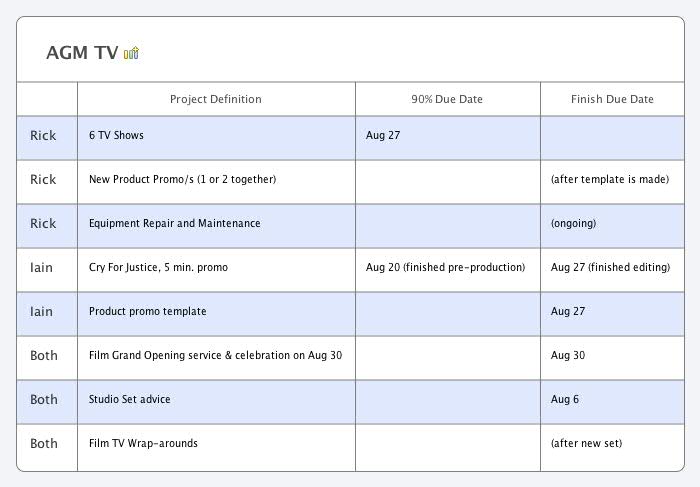The width and height of the screenshot is (700, 487).
Task: Click the "(ongoing)" finish date cell
Action: click(573, 223)
